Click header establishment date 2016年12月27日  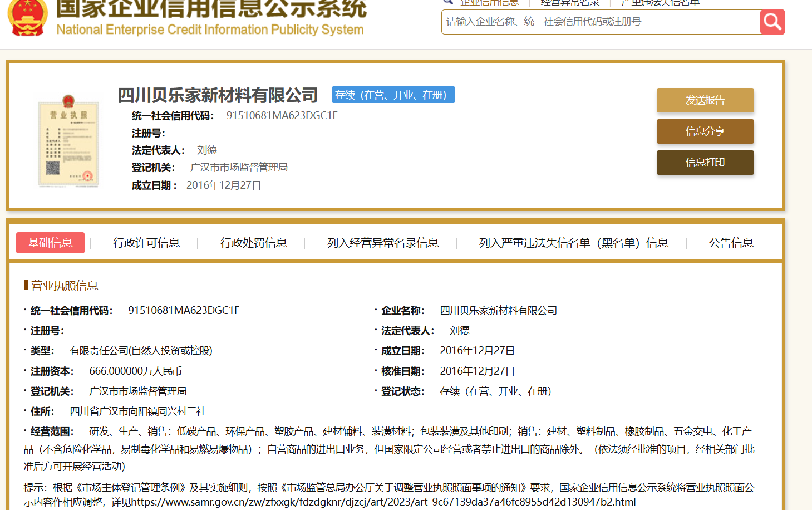point(224,185)
